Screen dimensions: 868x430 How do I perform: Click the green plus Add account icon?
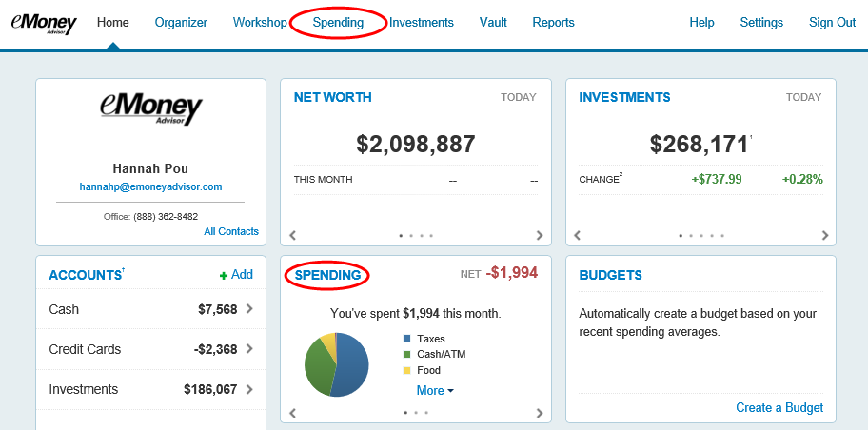[224, 276]
